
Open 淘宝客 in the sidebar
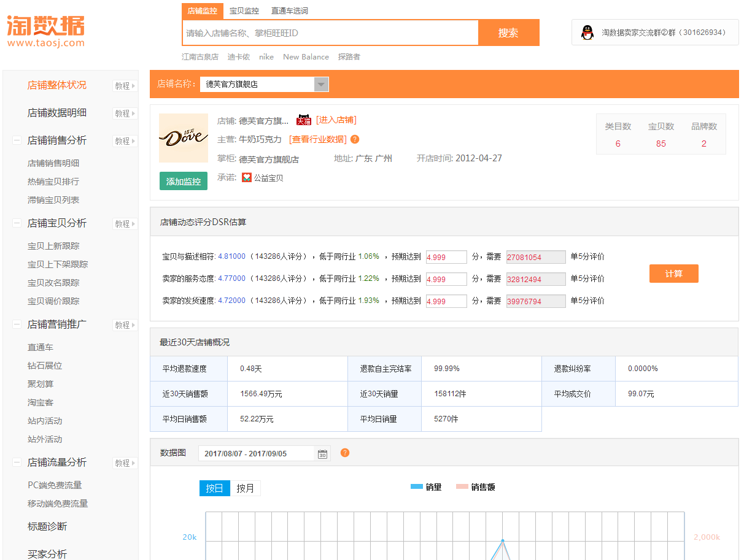point(41,402)
